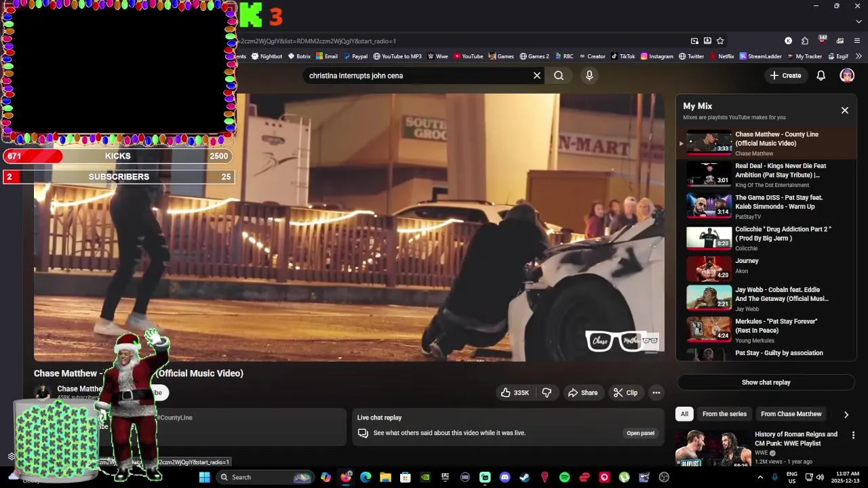Play Colicchie Drug Addiction Part 2
Image resolution: width=868 pixels, height=488 pixels.
pyautogui.click(x=767, y=238)
